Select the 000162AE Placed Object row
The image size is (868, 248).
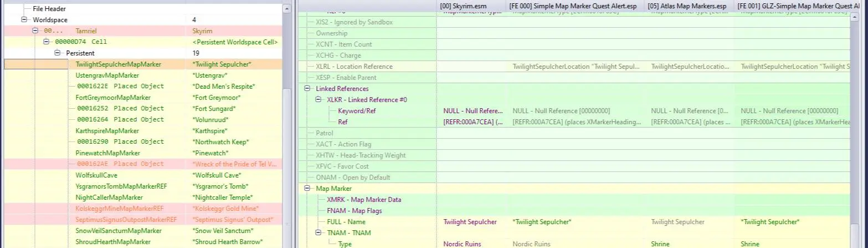pyautogui.click(x=143, y=164)
